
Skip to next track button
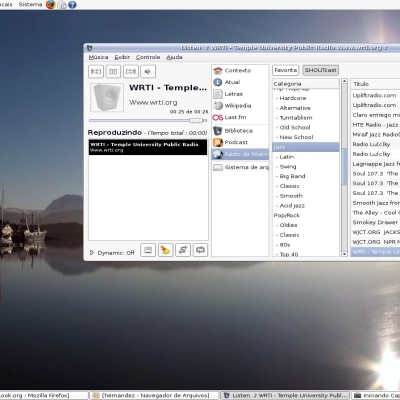pos(131,71)
